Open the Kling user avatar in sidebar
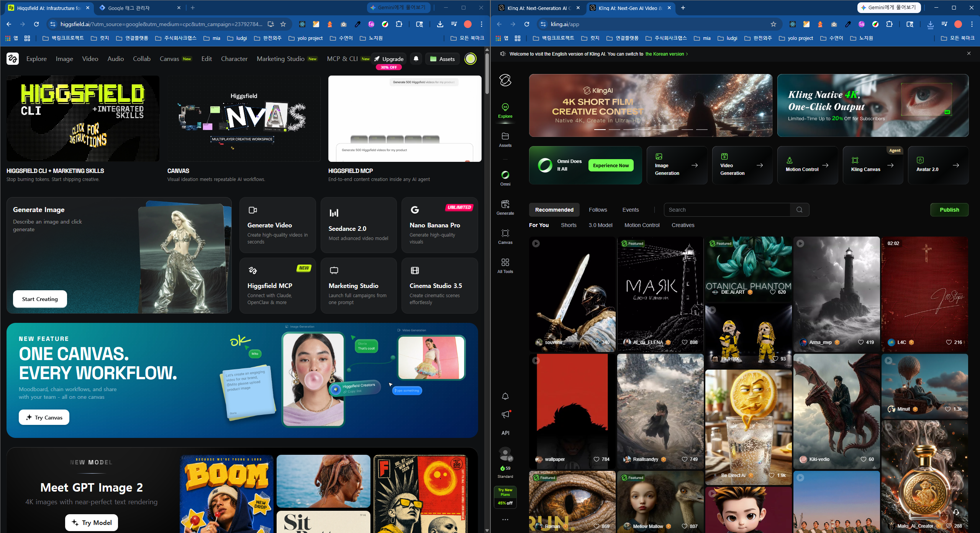Image resolution: width=980 pixels, height=533 pixels. 505,454
